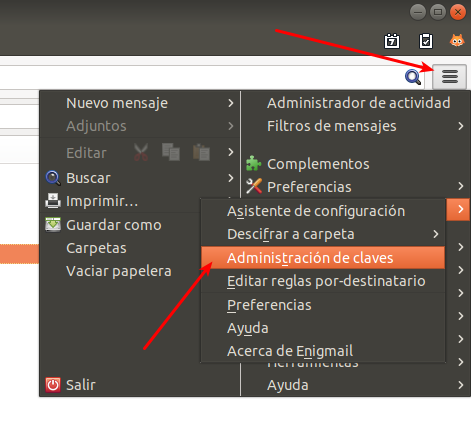Expand Filtros de mensajes submenu arrow
This screenshot has width=471, height=441.
[461, 126]
